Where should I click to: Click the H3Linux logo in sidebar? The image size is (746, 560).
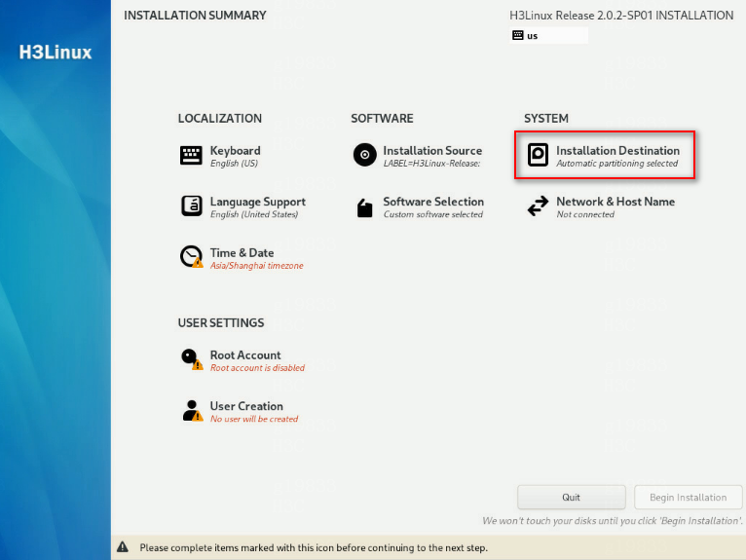[56, 53]
